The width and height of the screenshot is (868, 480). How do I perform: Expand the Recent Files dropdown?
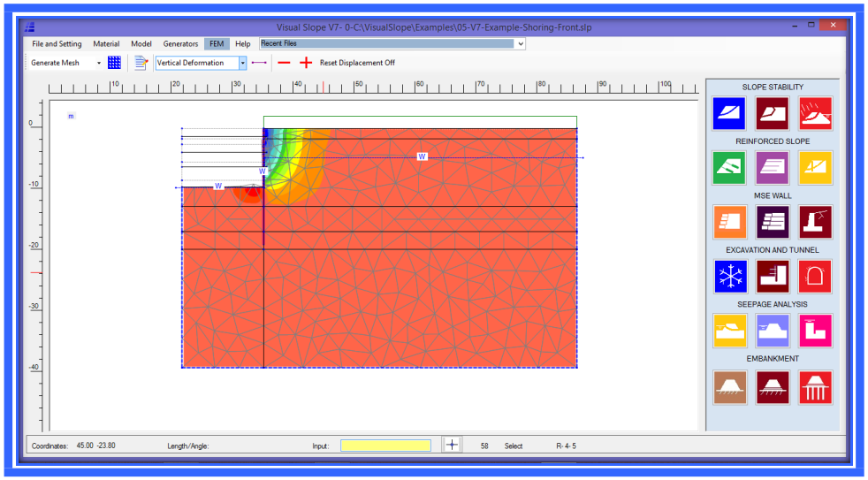click(521, 43)
